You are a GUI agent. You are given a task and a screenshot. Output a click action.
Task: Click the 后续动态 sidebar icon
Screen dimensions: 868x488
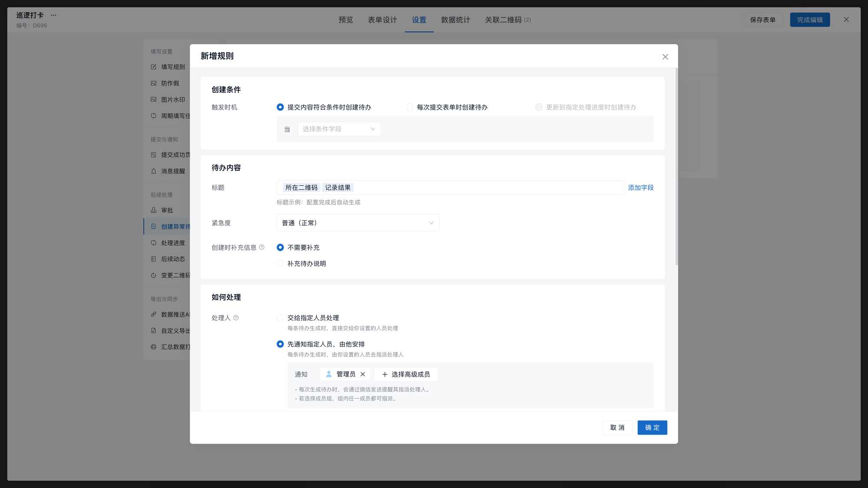coord(154,259)
